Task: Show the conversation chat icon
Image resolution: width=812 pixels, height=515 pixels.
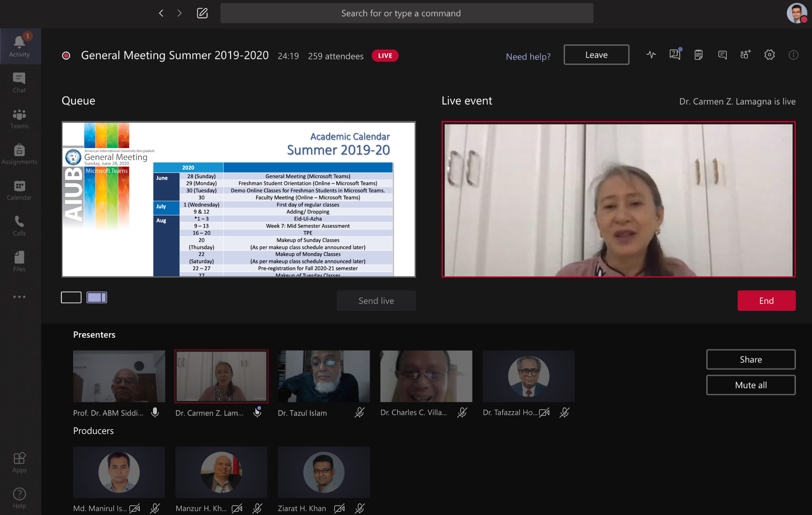Action: pos(722,55)
